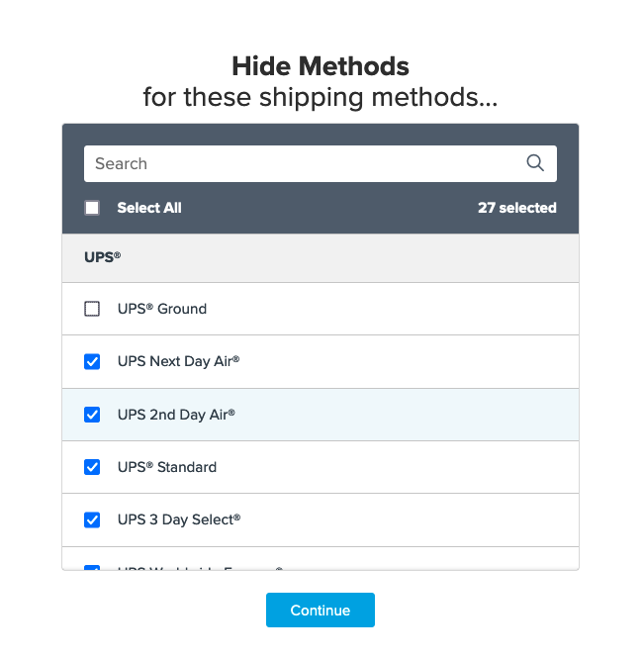Enable the UPS® Ground checkbox
Image resolution: width=644 pixels, height=659 pixels.
(92, 309)
